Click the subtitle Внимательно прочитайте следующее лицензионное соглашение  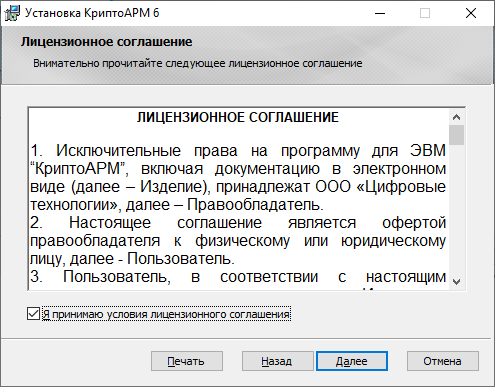pyautogui.click(x=198, y=63)
